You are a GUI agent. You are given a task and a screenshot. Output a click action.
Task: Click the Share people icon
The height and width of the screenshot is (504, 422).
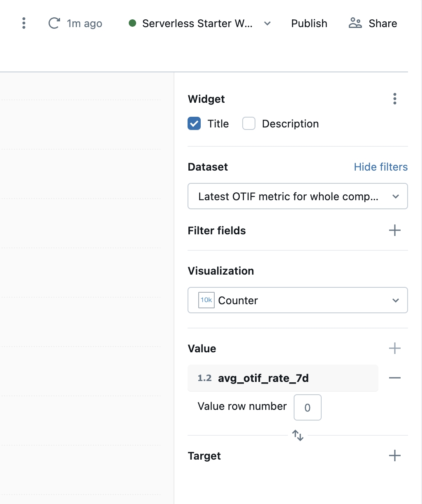click(x=355, y=23)
